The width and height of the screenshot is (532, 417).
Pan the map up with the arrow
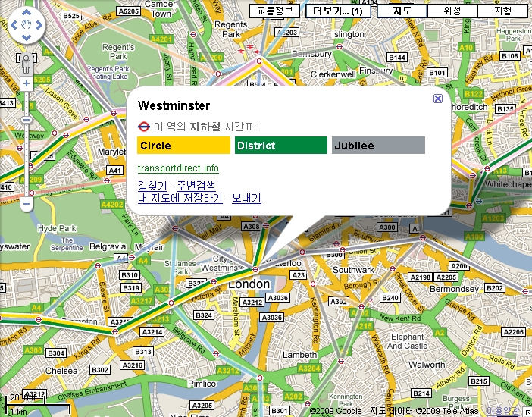coord(27,13)
